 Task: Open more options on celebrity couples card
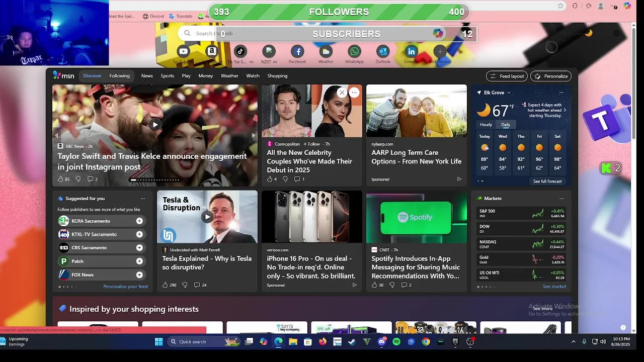[354, 93]
